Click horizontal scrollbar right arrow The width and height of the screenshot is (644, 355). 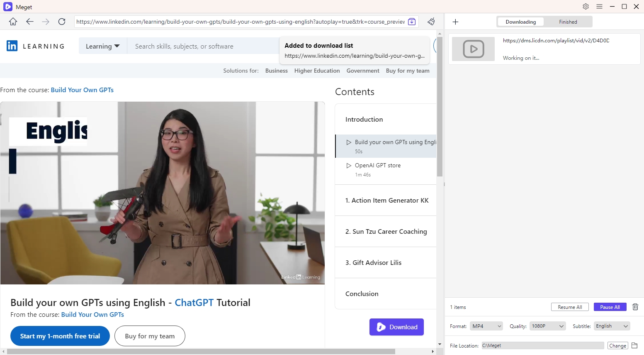[x=433, y=351]
